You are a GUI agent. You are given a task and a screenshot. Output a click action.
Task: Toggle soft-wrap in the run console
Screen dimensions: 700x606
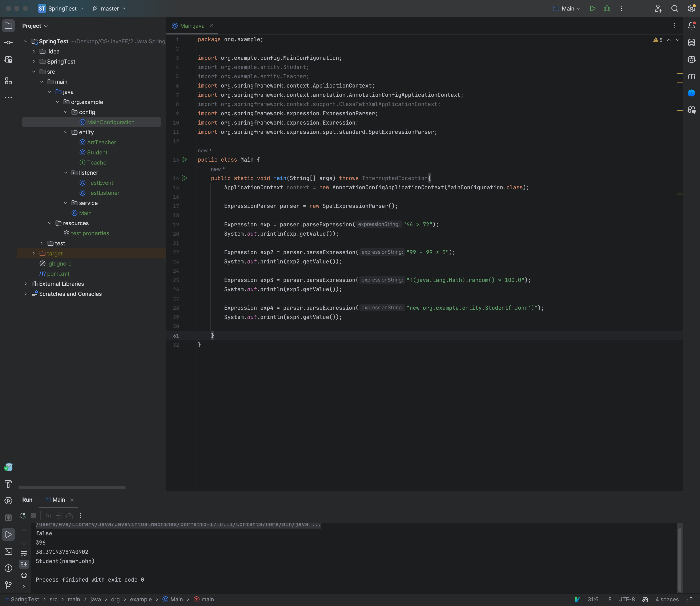point(24,554)
